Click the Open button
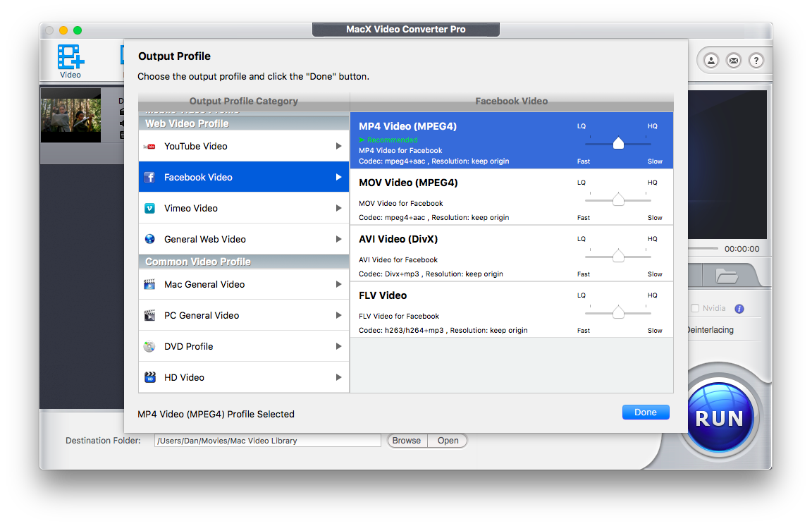 click(448, 441)
